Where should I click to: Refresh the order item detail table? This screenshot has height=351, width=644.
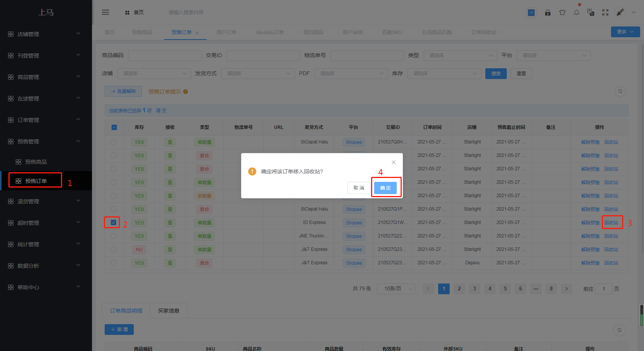click(x=619, y=330)
